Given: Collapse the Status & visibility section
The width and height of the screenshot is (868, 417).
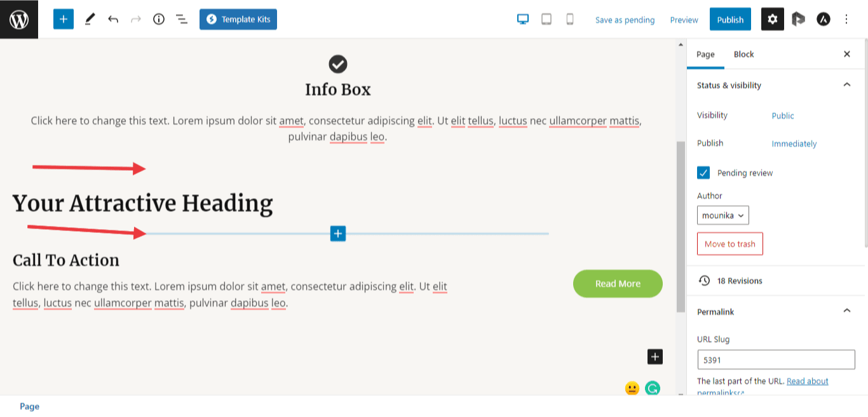Looking at the screenshot, I should (846, 85).
